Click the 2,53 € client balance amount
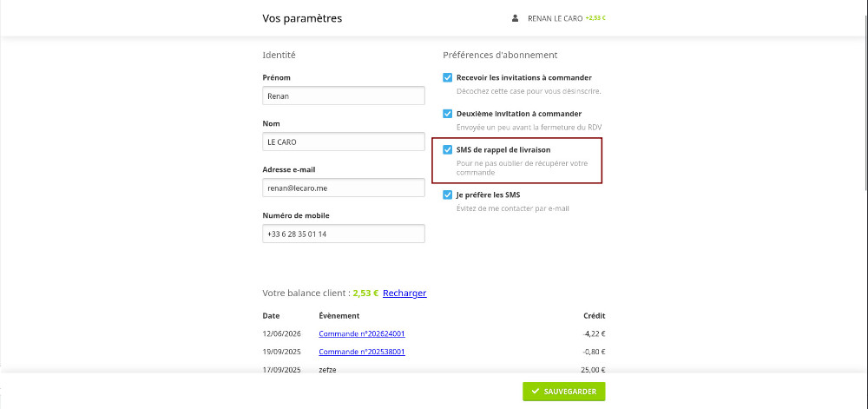The height and width of the screenshot is (409, 868). [x=366, y=293]
